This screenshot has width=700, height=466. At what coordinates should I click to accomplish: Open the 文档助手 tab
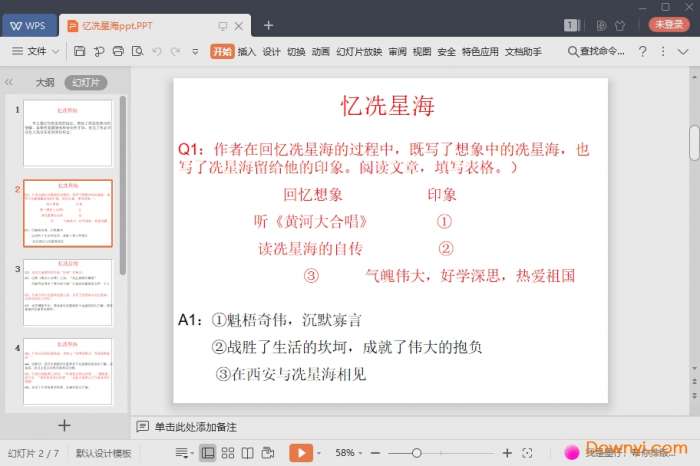(523, 52)
